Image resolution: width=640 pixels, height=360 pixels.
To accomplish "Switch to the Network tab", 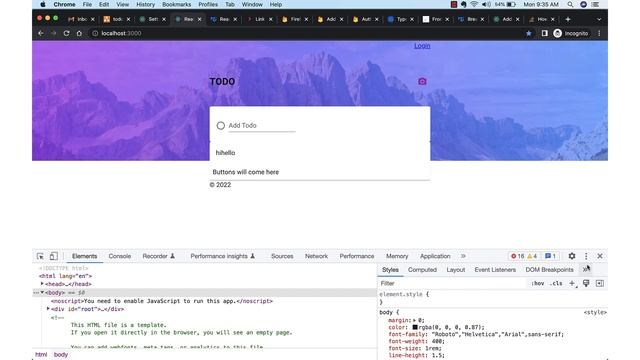I will [316, 256].
